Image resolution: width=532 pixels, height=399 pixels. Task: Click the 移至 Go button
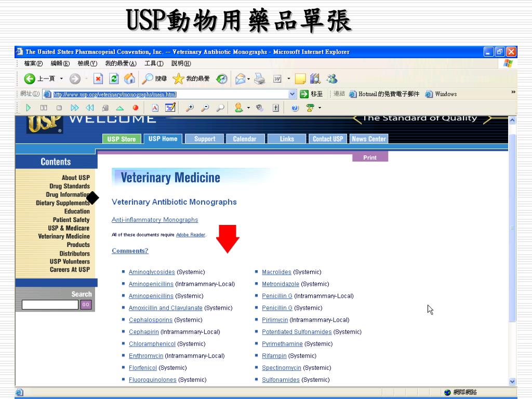(x=312, y=94)
